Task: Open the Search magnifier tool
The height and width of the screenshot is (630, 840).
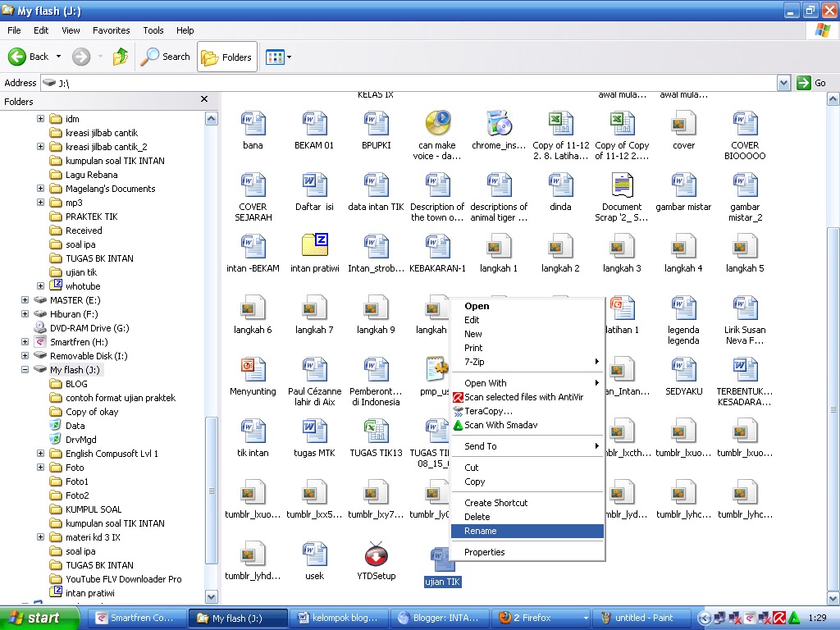Action: (165, 57)
